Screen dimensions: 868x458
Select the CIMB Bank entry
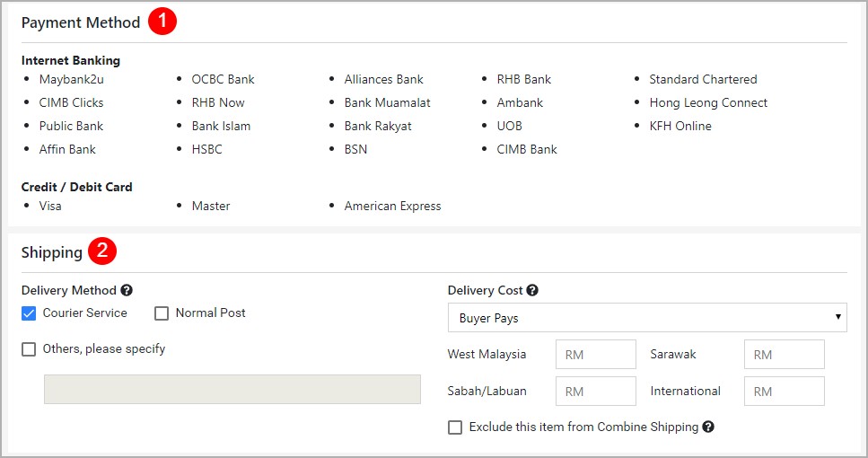527,149
